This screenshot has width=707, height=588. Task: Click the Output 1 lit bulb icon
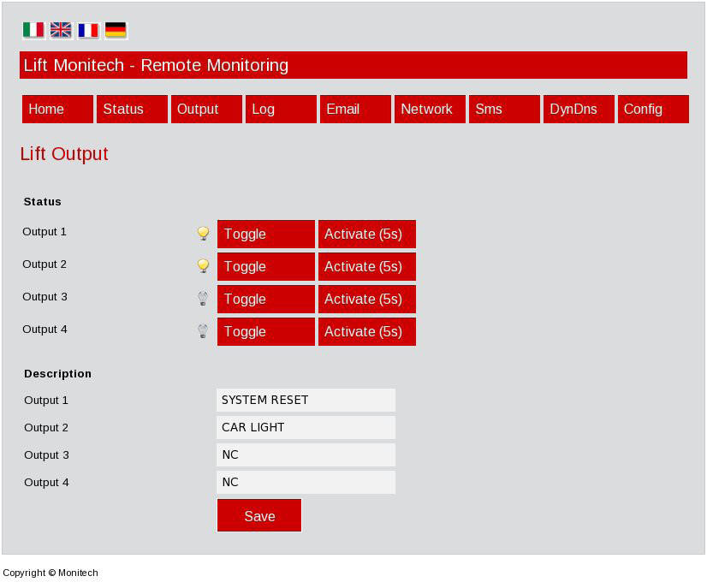point(204,234)
